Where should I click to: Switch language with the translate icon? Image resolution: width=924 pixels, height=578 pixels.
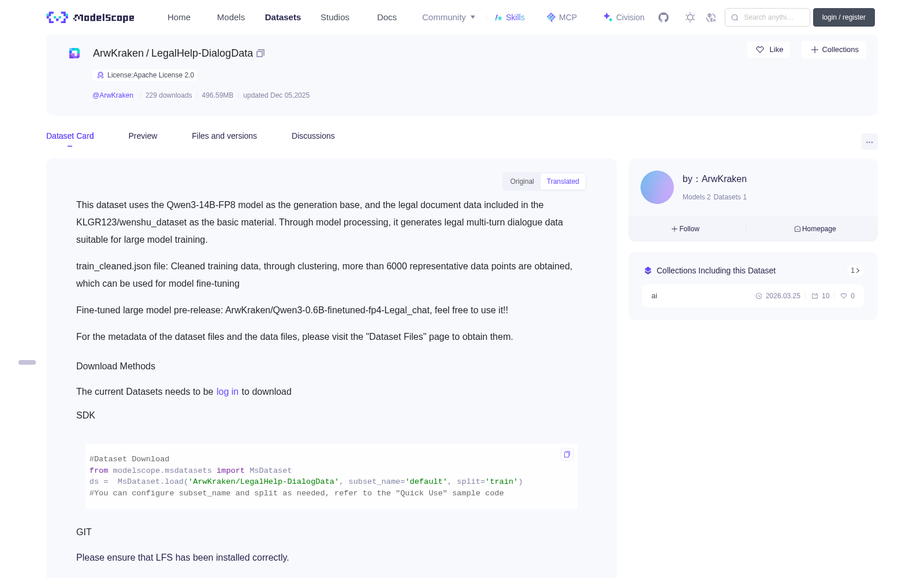pyautogui.click(x=711, y=17)
